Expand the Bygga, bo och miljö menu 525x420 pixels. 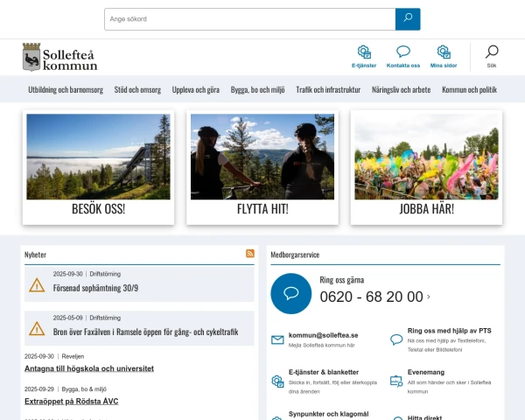(258, 90)
